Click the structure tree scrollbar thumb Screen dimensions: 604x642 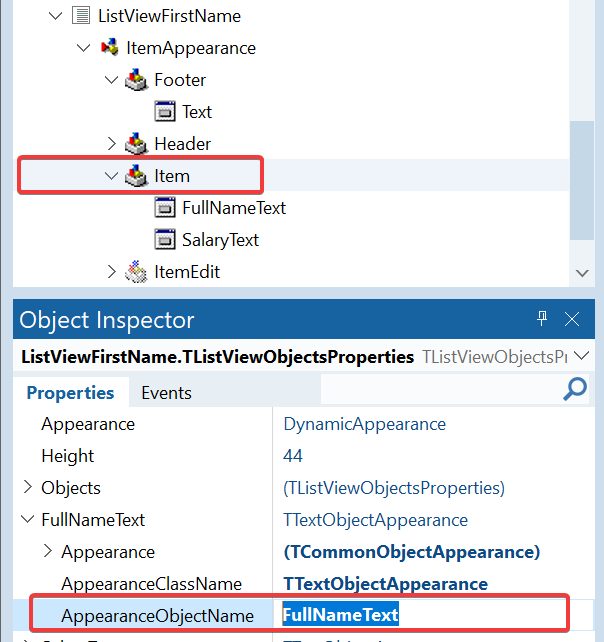[582, 180]
